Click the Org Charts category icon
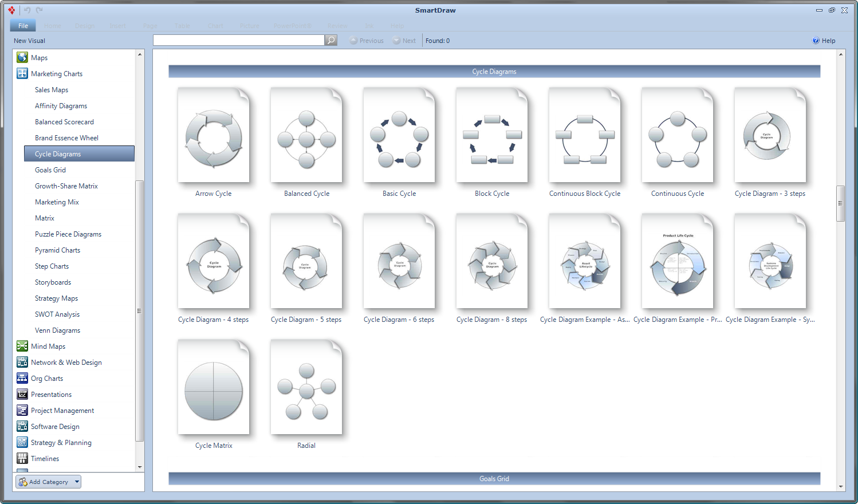This screenshot has width=858, height=504. [x=22, y=378]
